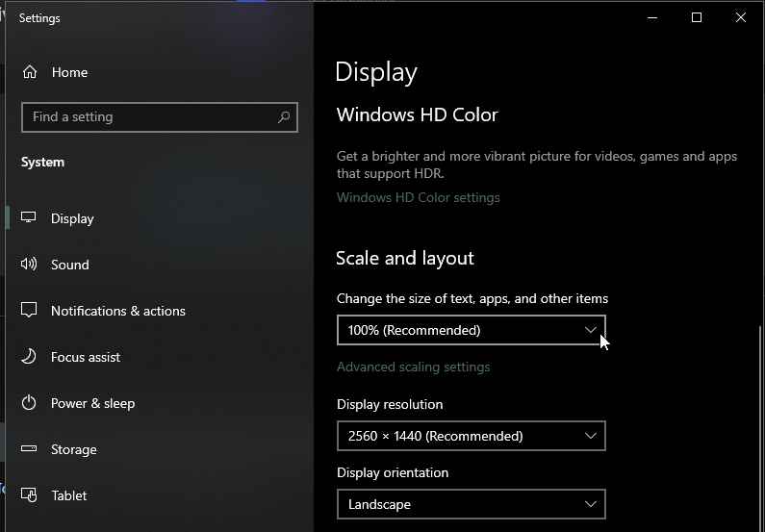
Task: Click the Power & sleep icon
Action: point(30,403)
